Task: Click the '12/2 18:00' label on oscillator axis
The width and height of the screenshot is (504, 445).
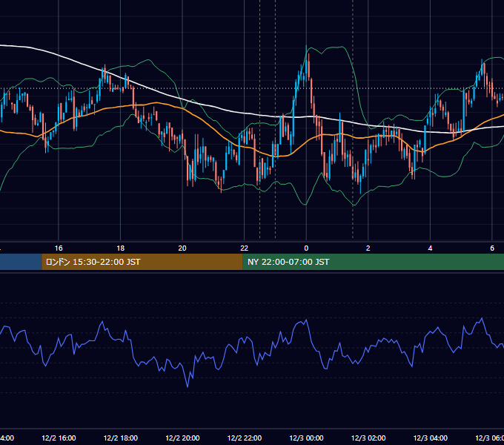Action: tap(121, 438)
